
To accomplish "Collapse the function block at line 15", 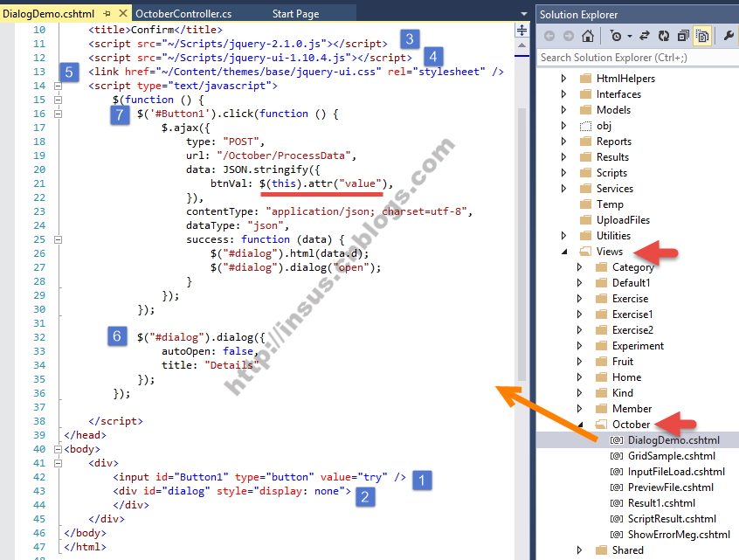I will (58, 100).
